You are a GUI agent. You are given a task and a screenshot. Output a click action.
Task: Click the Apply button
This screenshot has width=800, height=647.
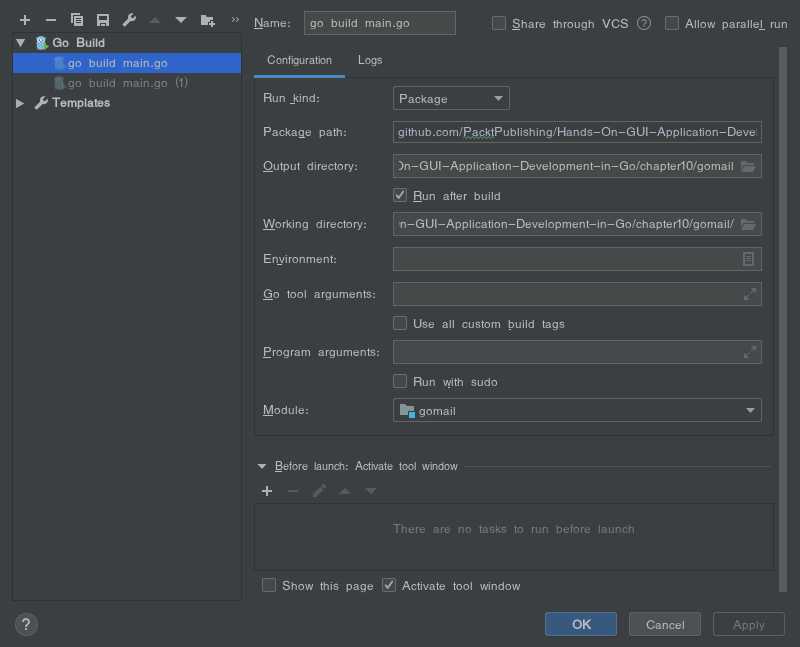(748, 625)
